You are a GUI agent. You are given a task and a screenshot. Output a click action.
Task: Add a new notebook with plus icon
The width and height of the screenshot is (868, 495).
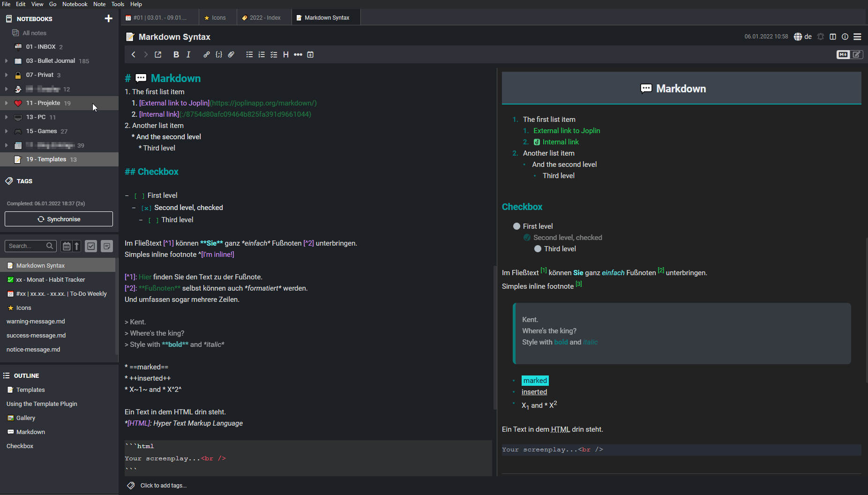click(108, 19)
